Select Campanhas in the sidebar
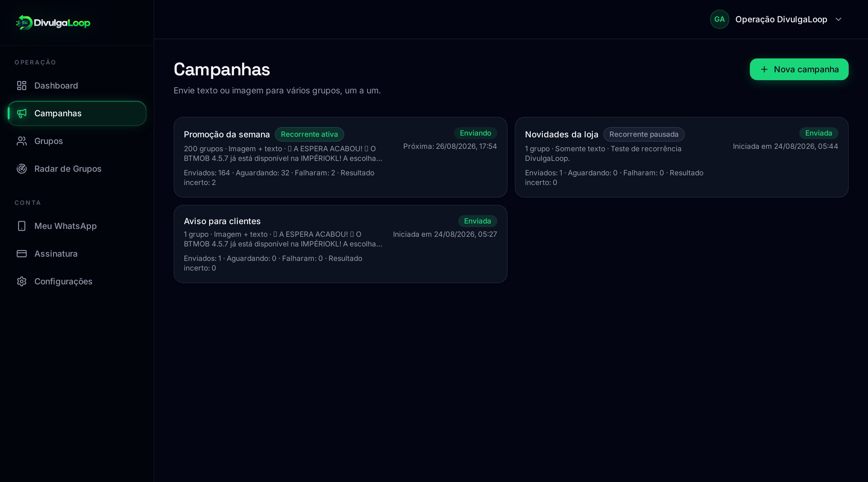Viewport: 868px width, 482px height. point(77,113)
